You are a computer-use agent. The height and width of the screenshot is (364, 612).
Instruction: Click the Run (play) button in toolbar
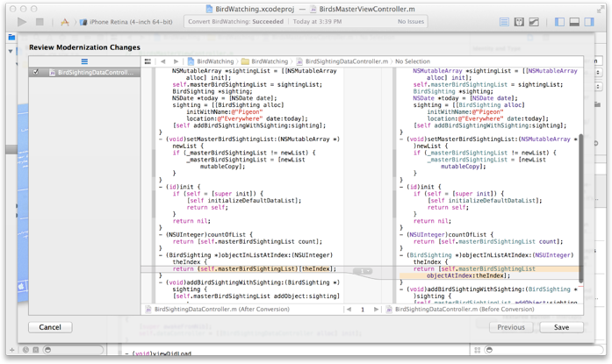click(x=22, y=22)
